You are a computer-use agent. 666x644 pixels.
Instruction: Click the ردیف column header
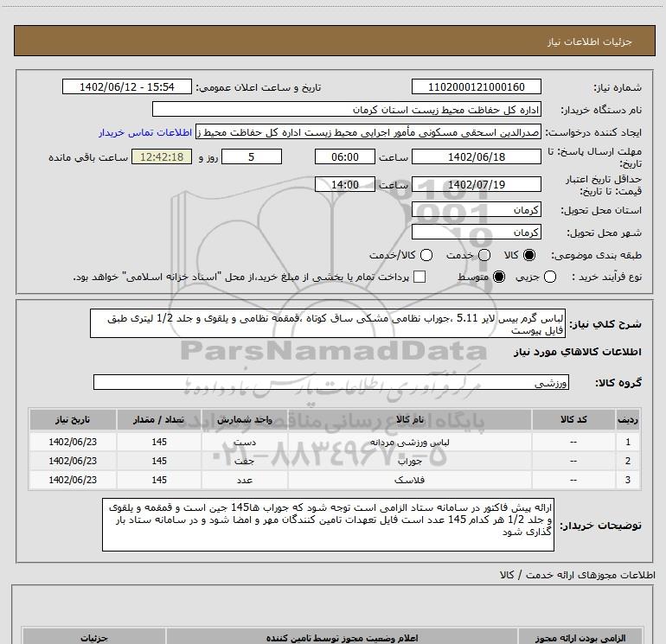pos(628,419)
